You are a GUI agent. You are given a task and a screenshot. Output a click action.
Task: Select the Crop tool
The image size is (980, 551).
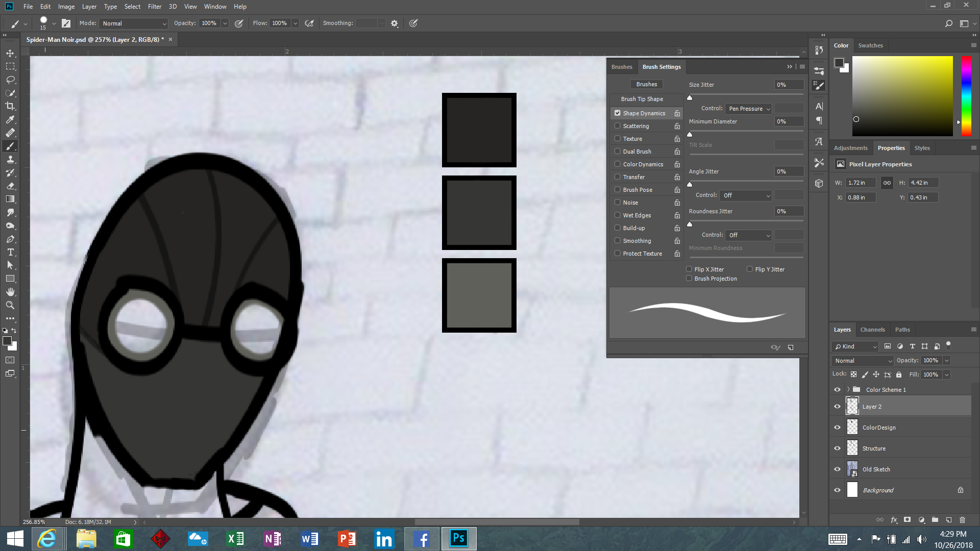pyautogui.click(x=10, y=106)
